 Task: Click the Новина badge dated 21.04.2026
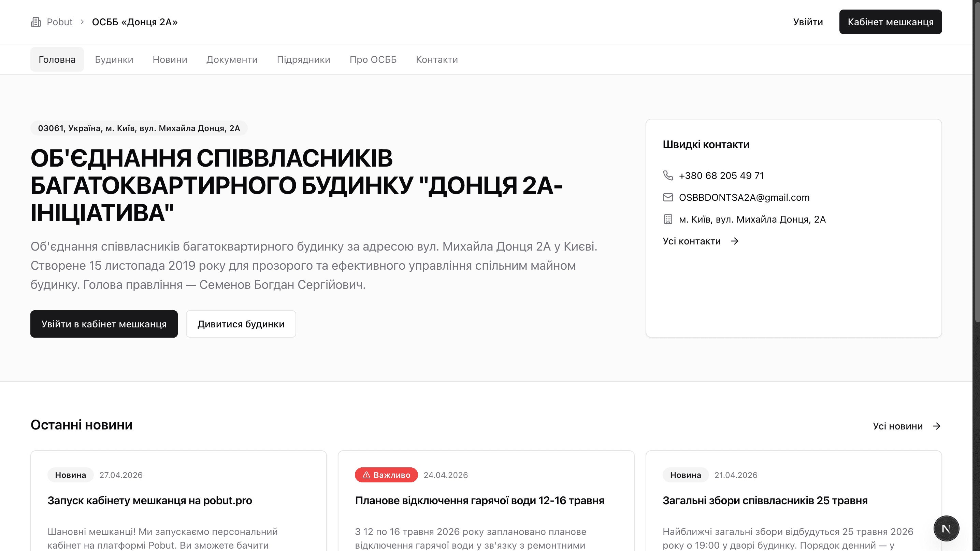[x=686, y=475]
